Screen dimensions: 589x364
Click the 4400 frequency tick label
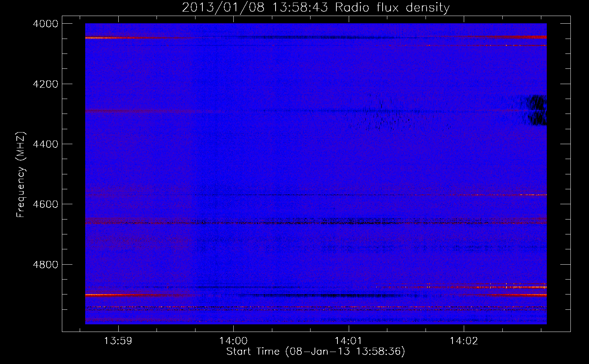click(x=46, y=144)
